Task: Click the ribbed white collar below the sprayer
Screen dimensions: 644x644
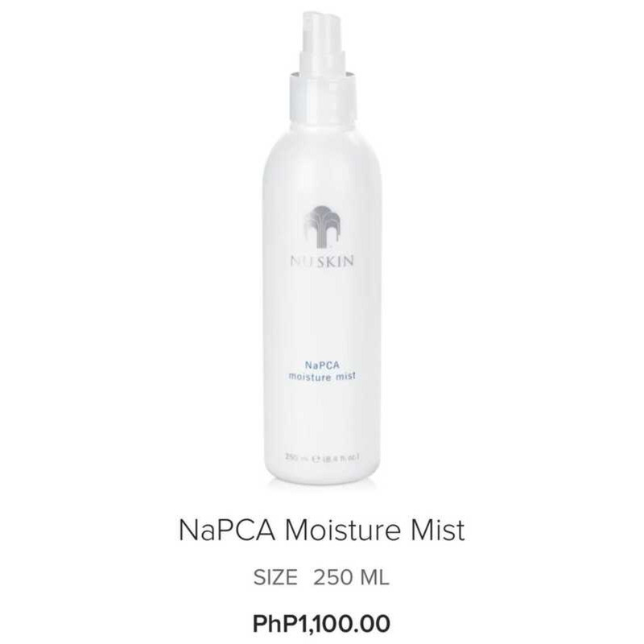Action: click(323, 97)
